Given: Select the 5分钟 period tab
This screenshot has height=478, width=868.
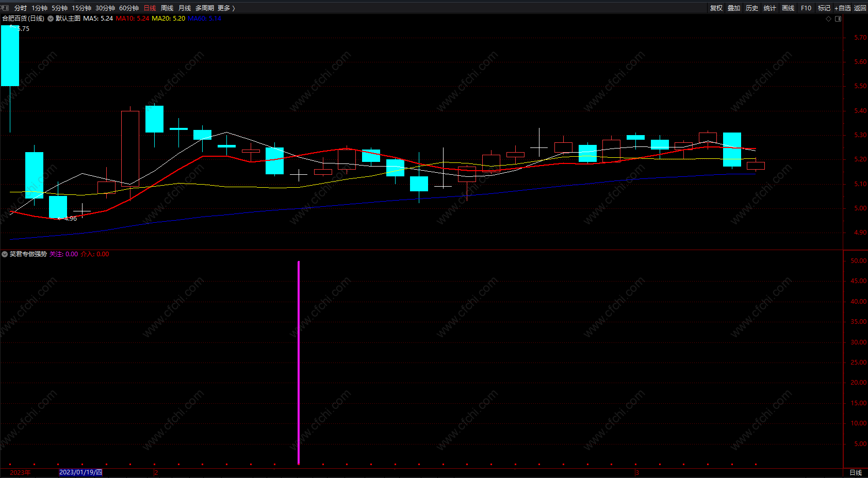Looking at the screenshot, I should [x=59, y=8].
